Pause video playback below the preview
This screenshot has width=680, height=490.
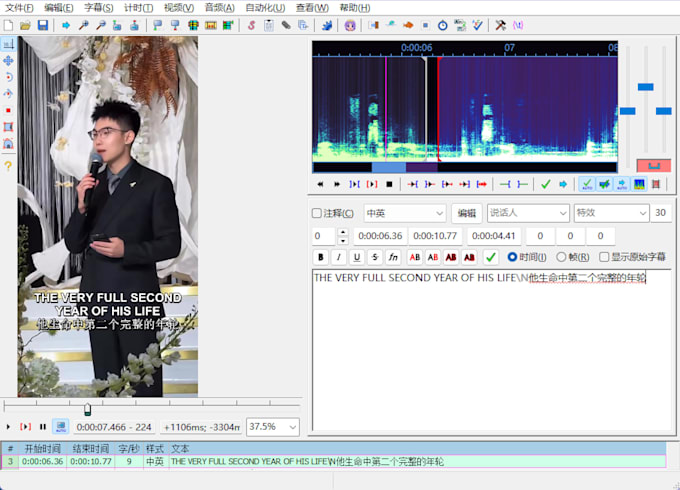42,427
